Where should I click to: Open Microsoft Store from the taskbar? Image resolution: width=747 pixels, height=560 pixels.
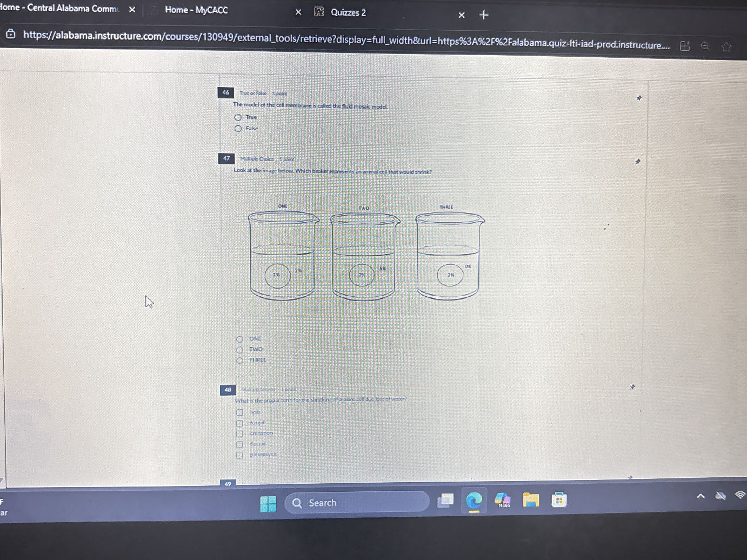pos(559,500)
